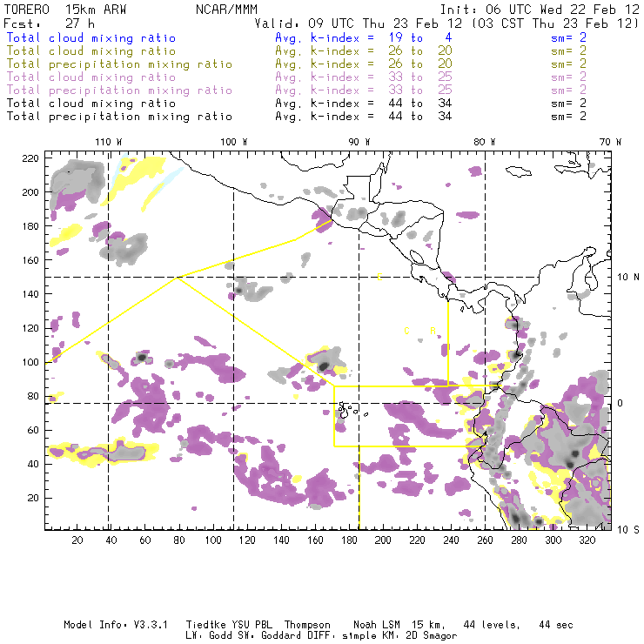
Task: Select the 'Fcst: 27 h' forecast hour text
Action: click(49, 23)
